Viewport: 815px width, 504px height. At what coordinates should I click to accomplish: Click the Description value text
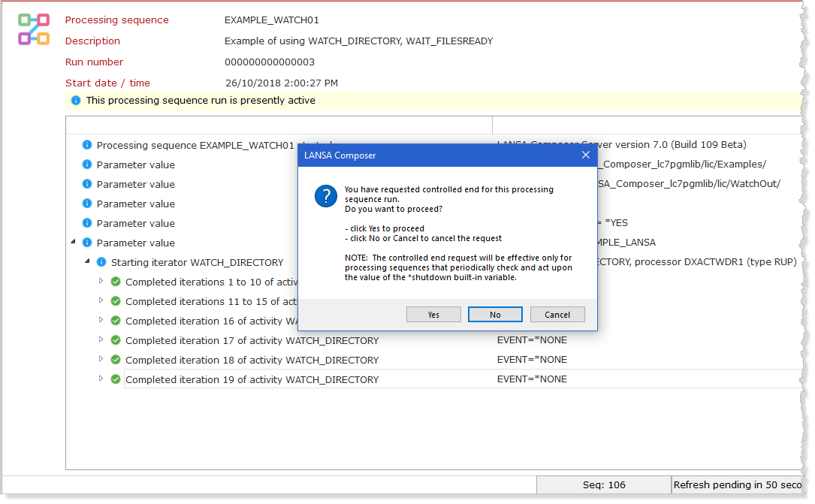tap(358, 41)
